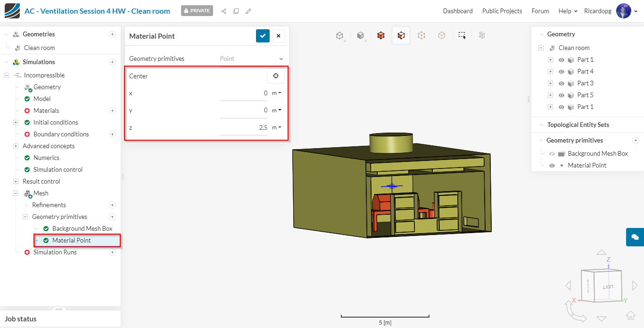Screen dimensions: 644x328
Task: Click the home view icon in viewer
Action: pos(630,315)
